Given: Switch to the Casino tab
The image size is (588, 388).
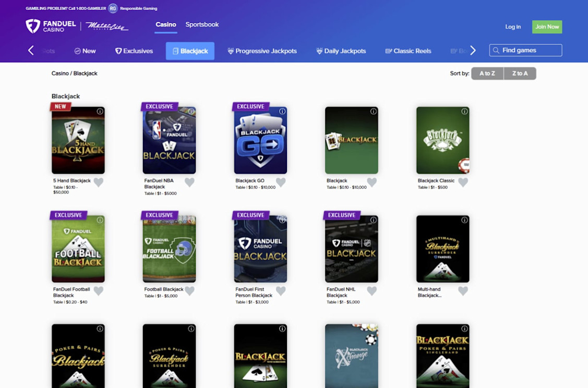Looking at the screenshot, I should pos(166,25).
